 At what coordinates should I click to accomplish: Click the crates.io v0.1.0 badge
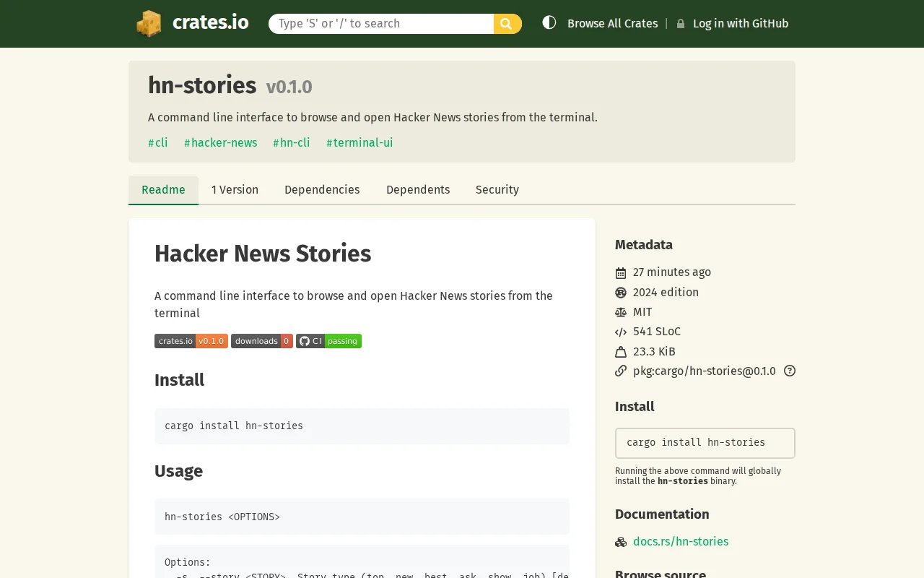pos(191,341)
